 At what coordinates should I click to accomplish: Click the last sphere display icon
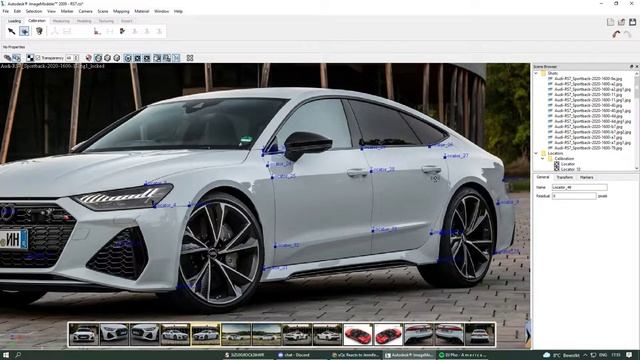pyautogui.click(x=117, y=58)
